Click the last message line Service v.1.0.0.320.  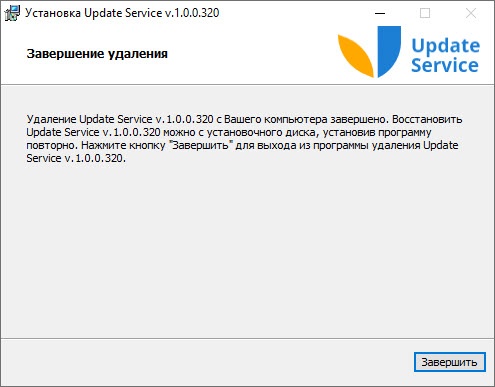(x=76, y=158)
